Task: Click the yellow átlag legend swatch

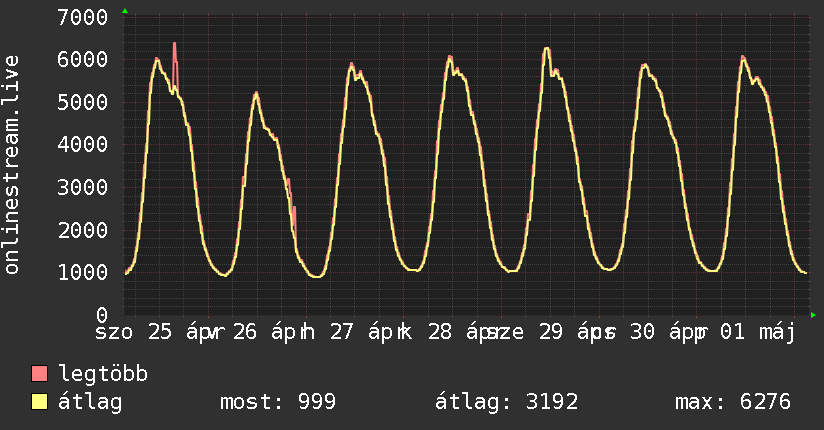Action: 39,401
